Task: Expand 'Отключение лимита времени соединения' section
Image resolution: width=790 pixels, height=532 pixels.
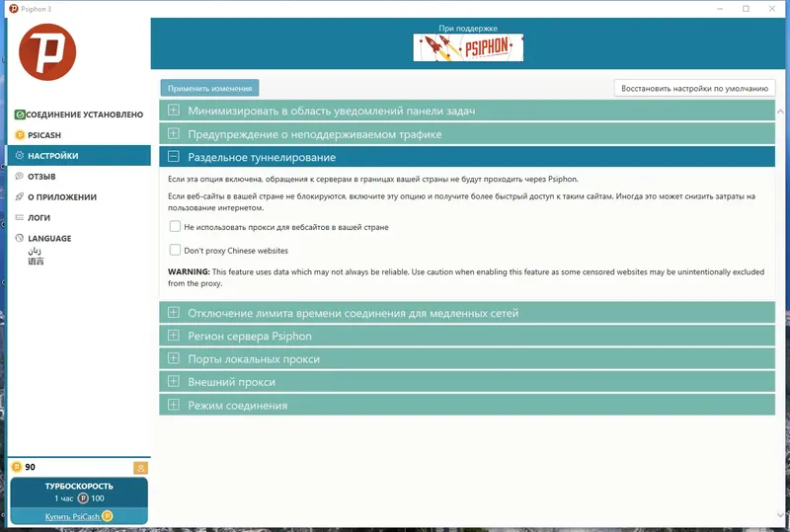Action: pyautogui.click(x=466, y=313)
